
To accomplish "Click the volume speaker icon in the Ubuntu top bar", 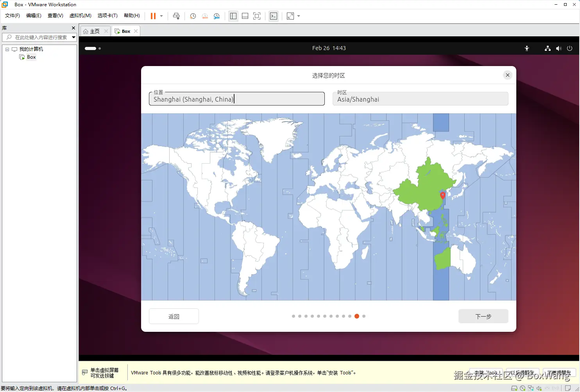I will click(559, 48).
